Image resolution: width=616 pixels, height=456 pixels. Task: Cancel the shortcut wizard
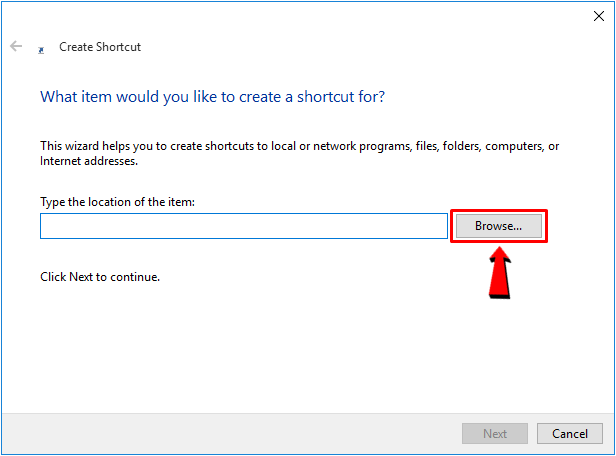click(x=569, y=434)
